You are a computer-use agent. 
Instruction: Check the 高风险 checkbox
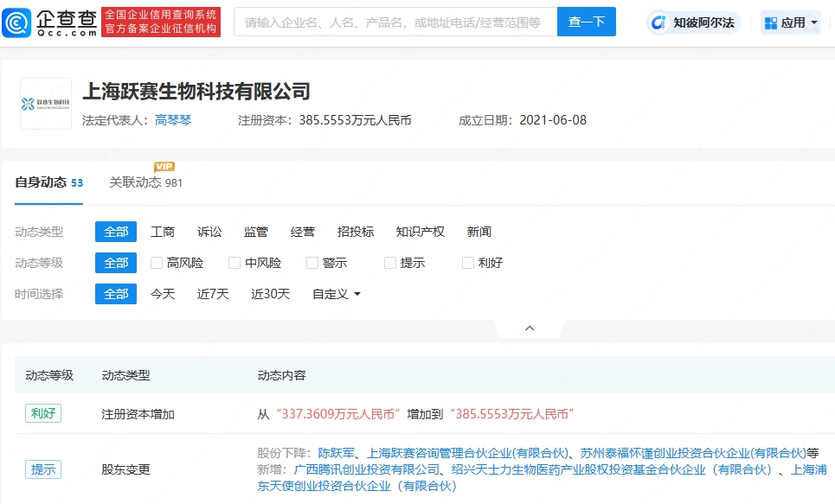pyautogui.click(x=157, y=263)
